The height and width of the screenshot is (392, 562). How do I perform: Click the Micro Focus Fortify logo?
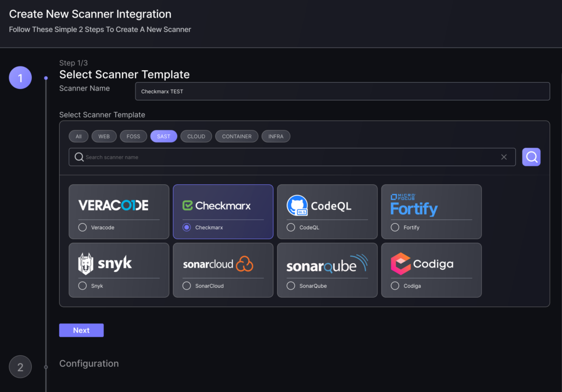(x=414, y=205)
